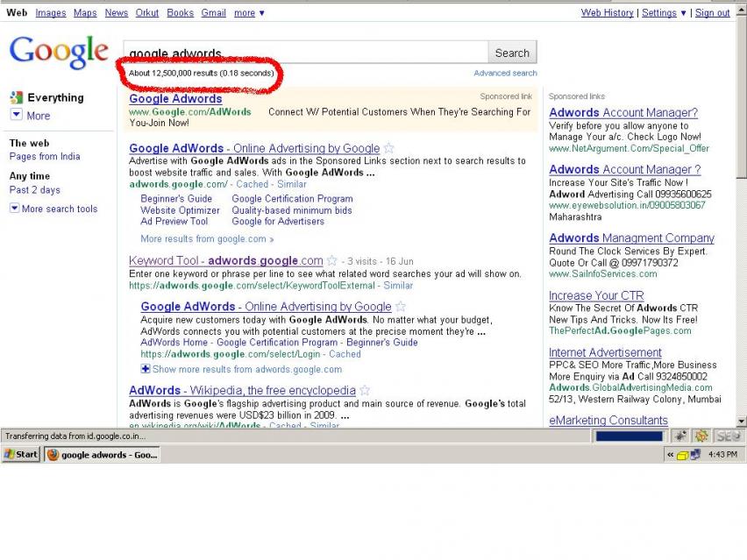747x560 pixels.
Task: Click 'More results from google.com'
Action: point(207,238)
